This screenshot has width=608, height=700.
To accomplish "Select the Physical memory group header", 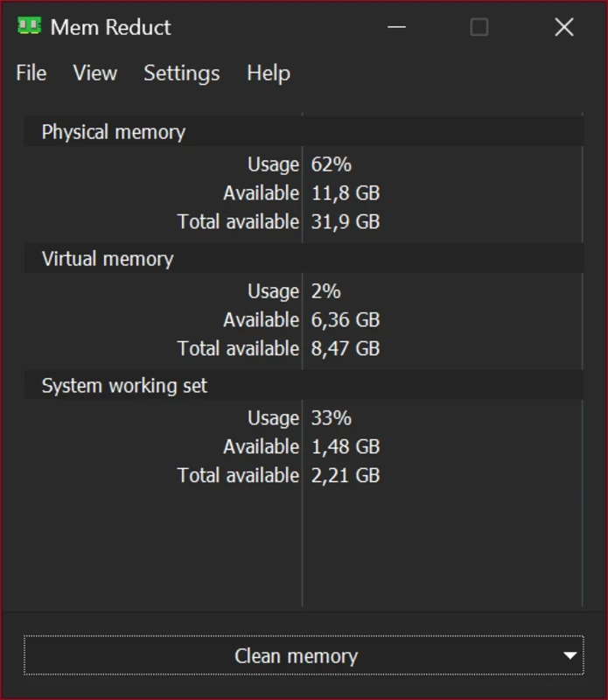I will pos(114,132).
